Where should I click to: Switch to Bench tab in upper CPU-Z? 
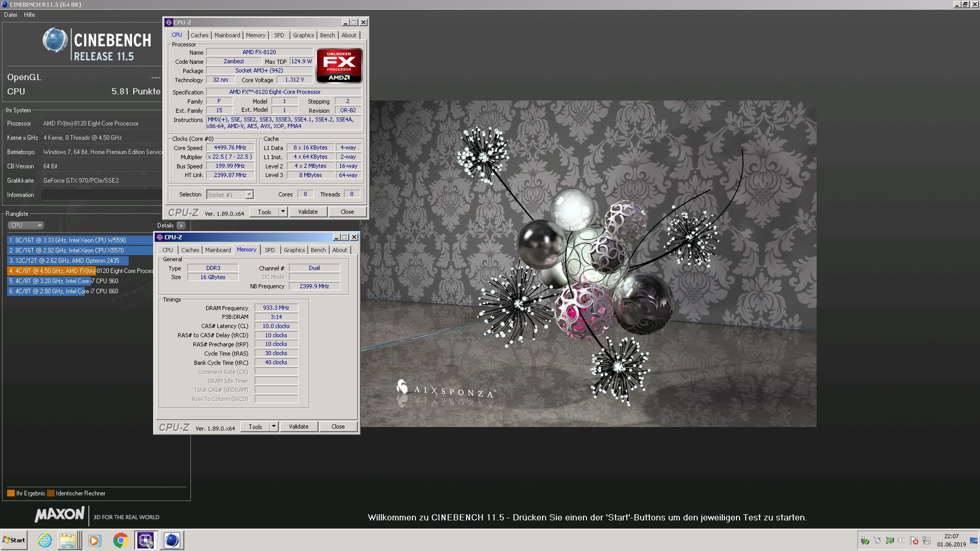pyautogui.click(x=328, y=35)
